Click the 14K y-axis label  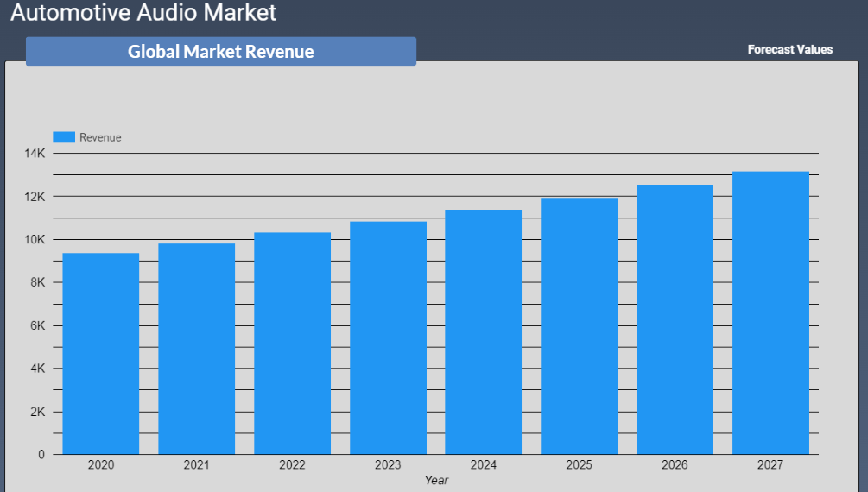click(35, 154)
